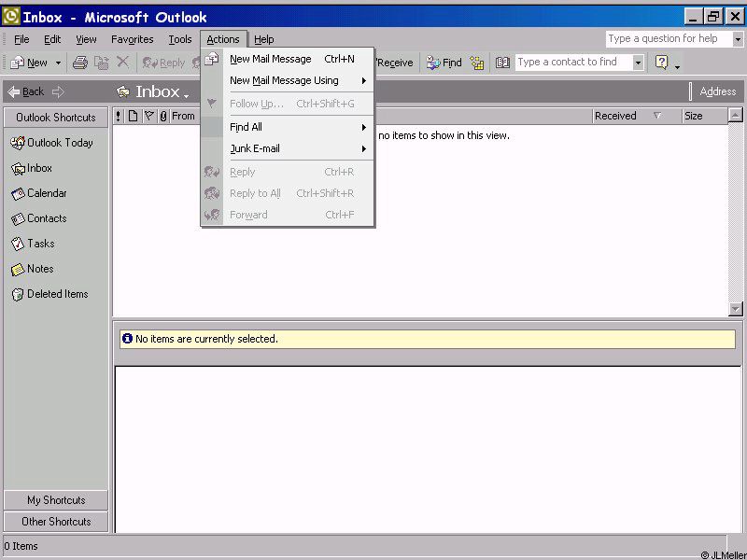
Task: Open the Tasks shortcut
Action: 33,244
